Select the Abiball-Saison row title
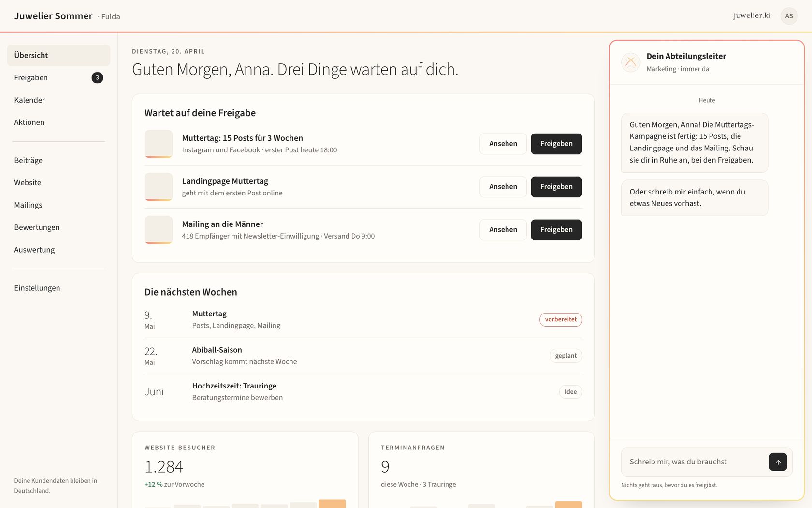The width and height of the screenshot is (812, 508). pos(217,350)
